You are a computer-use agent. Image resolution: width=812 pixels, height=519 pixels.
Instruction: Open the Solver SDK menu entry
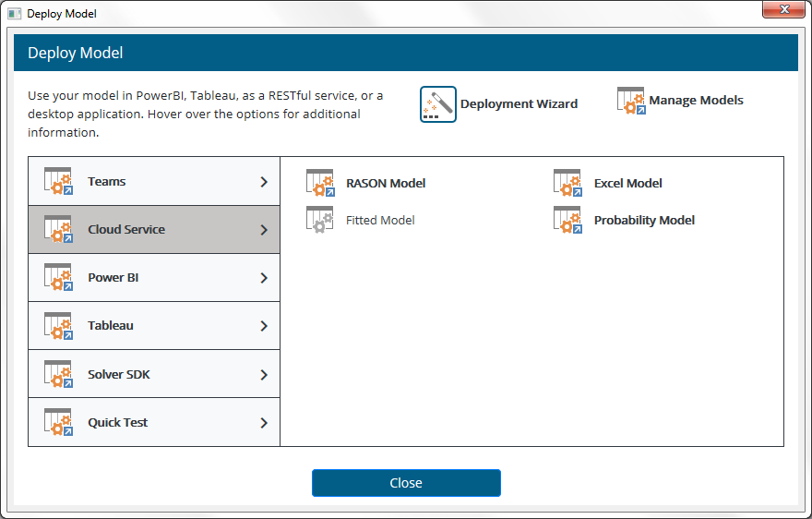[x=119, y=374]
